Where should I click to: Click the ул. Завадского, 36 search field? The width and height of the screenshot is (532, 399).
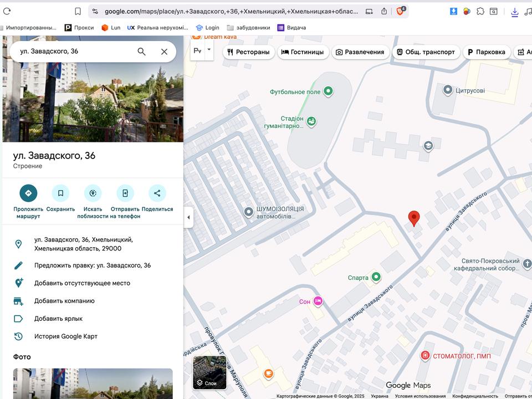(x=72, y=52)
